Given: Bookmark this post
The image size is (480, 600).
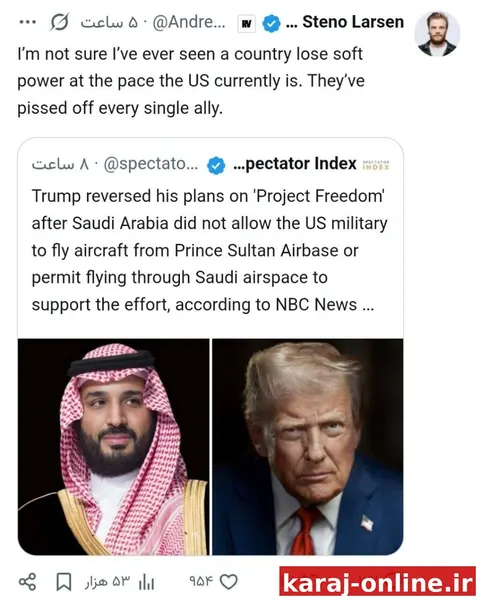Looking at the screenshot, I should coord(64,582).
